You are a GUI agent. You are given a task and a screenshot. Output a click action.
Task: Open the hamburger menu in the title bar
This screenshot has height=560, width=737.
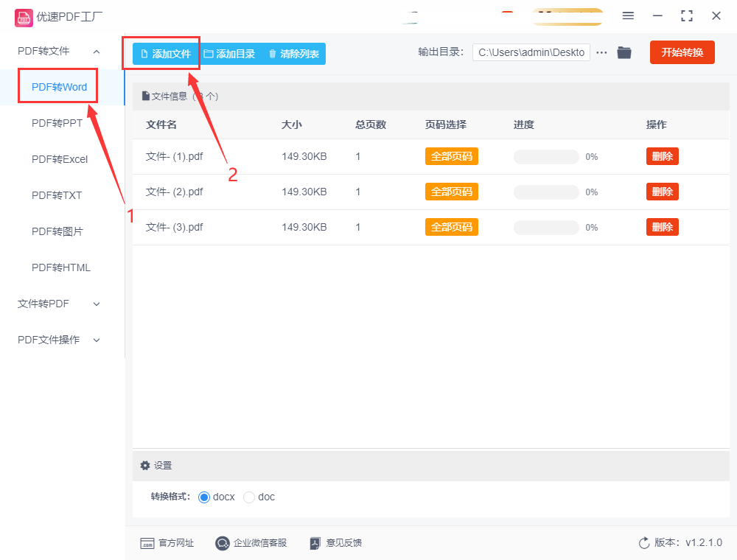point(628,16)
